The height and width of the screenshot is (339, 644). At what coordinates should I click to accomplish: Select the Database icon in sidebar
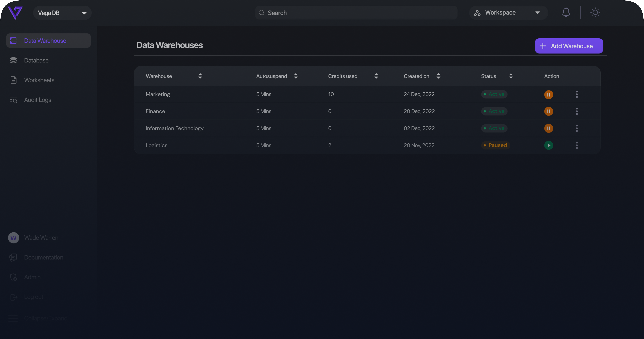36,60
